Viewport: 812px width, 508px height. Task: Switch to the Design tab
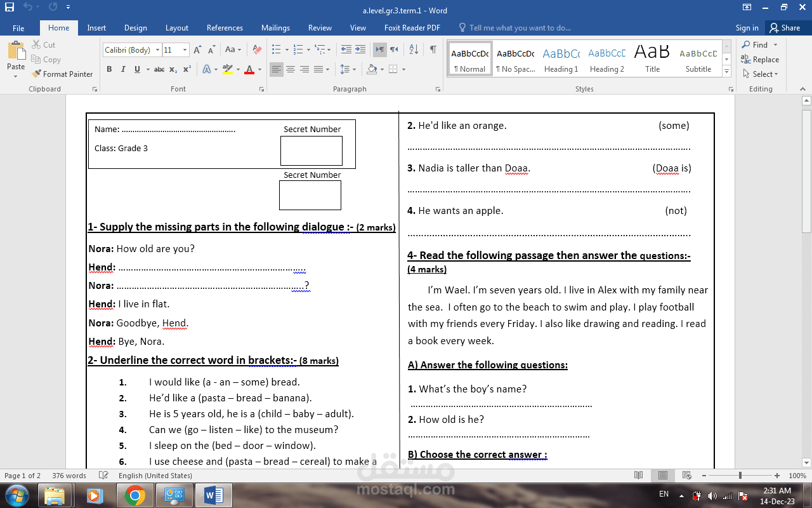click(135, 28)
